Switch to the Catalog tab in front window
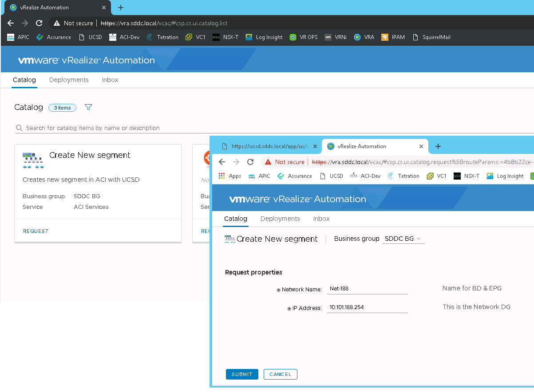 click(x=235, y=219)
